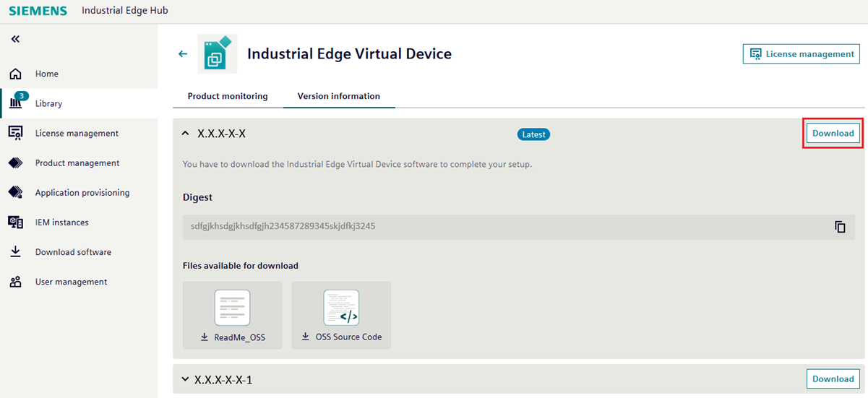
Task: Collapse the X.X.X-X-X version section
Action: (185, 134)
